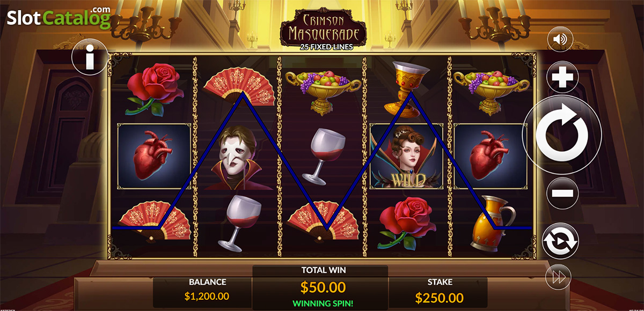
Task: Click the golden chalice symbol
Action: pyautogui.click(x=406, y=88)
